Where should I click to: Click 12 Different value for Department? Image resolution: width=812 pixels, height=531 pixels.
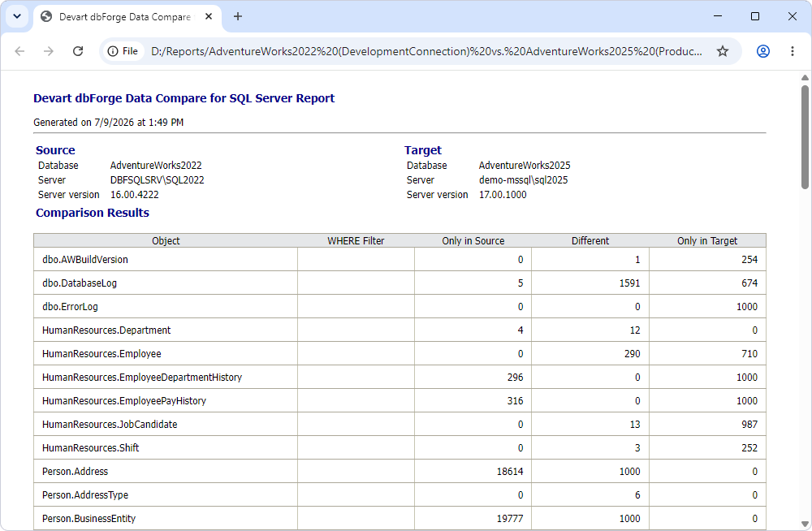tap(635, 330)
